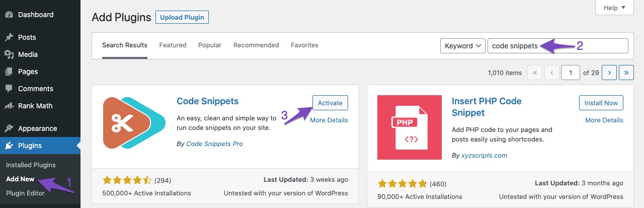Open Appearance paintbrush icon
644x208 pixels.
9,128
